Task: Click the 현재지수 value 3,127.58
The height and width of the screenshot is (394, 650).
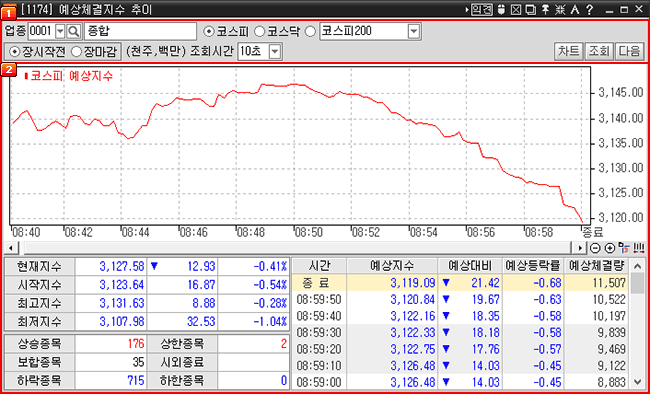Action: pos(121,266)
